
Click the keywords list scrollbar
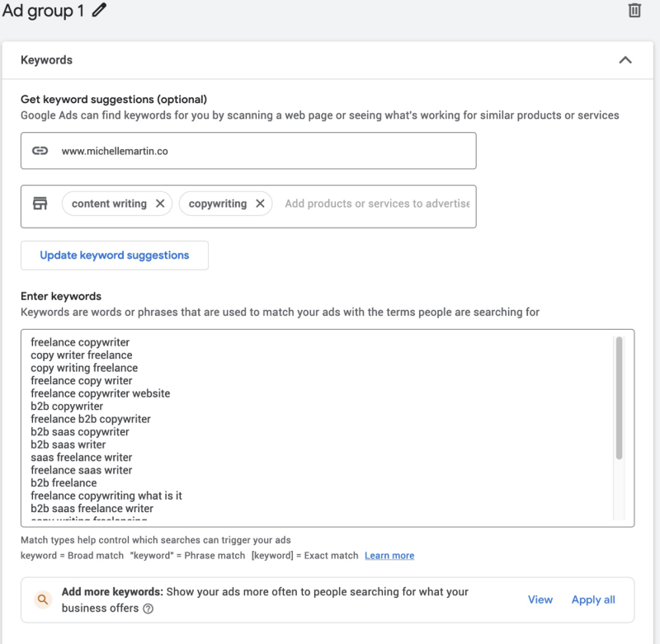pyautogui.click(x=620, y=398)
